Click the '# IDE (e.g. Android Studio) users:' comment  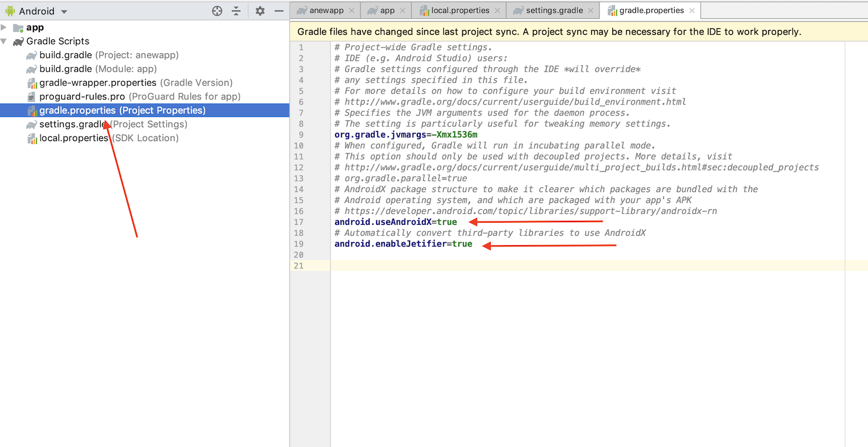pos(421,58)
